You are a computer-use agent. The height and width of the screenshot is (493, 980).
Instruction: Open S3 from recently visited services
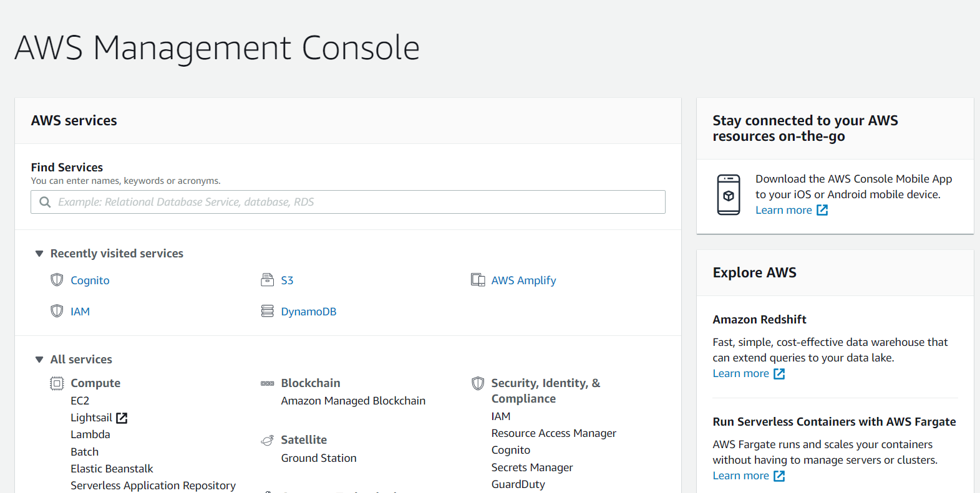[287, 280]
